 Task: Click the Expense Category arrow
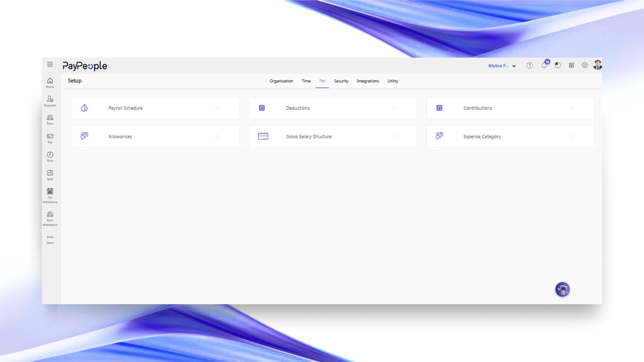572,136
